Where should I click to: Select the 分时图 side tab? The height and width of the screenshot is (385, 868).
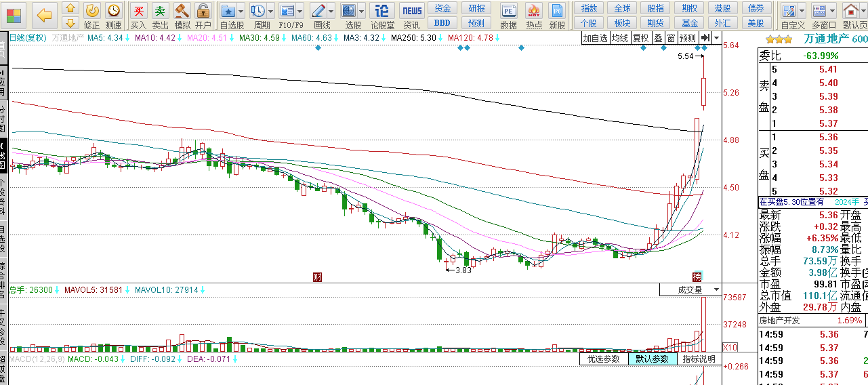3,119
